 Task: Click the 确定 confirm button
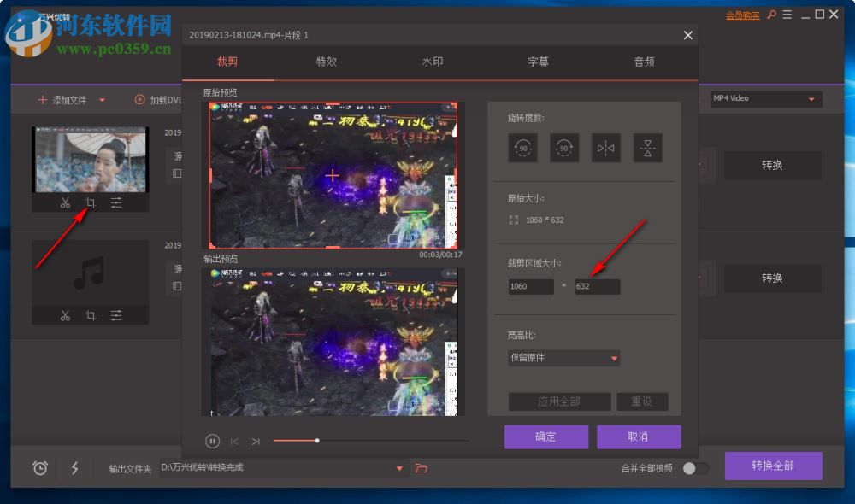tap(546, 437)
